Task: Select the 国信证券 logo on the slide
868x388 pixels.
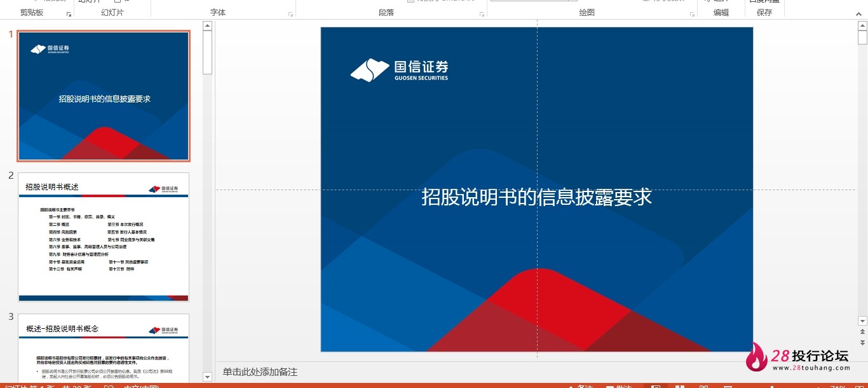Action: click(x=399, y=70)
